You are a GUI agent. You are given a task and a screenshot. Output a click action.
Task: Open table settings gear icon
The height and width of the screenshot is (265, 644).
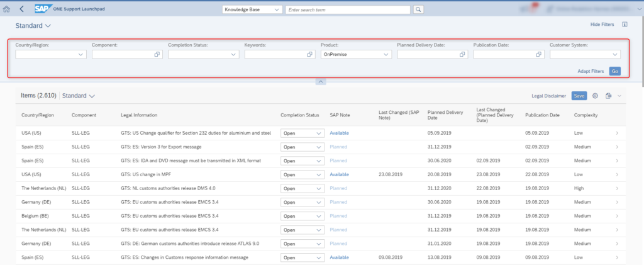click(595, 96)
